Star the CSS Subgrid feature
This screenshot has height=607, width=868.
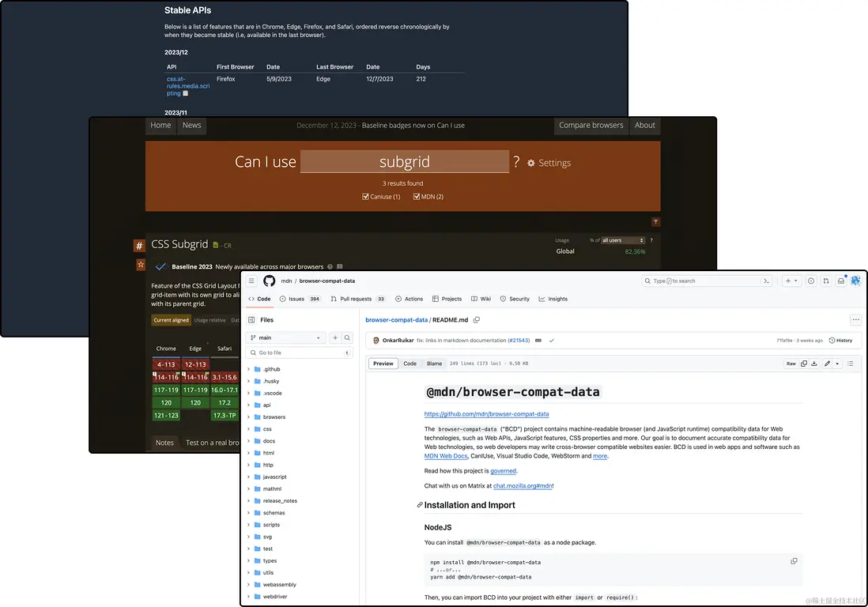(141, 265)
